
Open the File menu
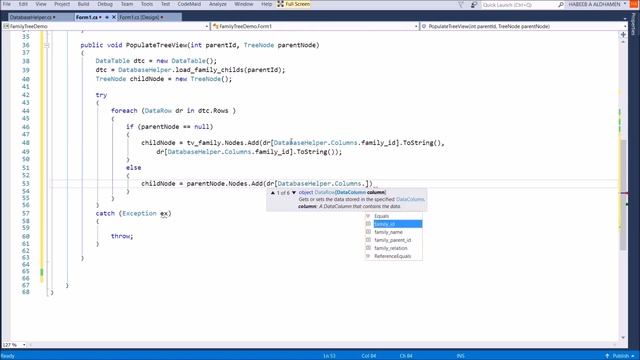click(7, 4)
